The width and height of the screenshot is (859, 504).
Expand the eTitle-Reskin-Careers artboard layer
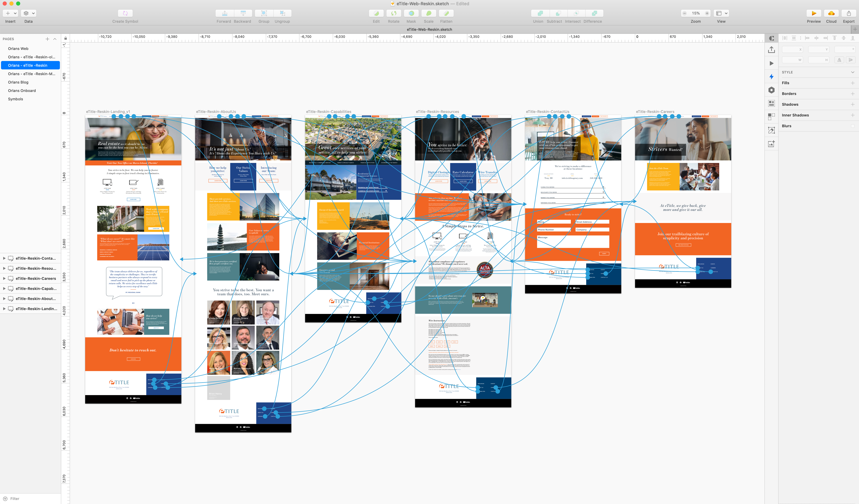pyautogui.click(x=4, y=279)
